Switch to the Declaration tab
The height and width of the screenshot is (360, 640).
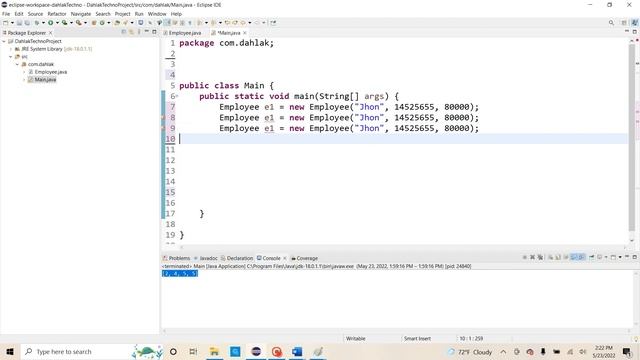[x=237, y=258]
